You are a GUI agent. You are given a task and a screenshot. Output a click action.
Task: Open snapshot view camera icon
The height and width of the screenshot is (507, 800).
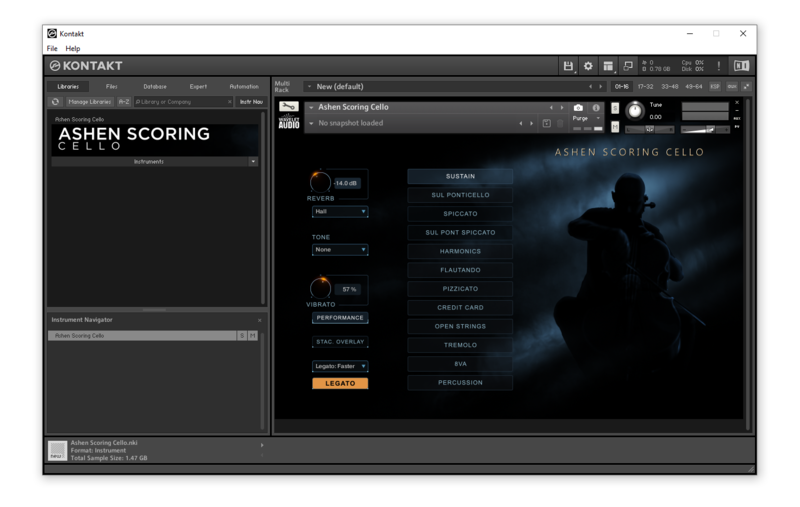pyautogui.click(x=578, y=108)
